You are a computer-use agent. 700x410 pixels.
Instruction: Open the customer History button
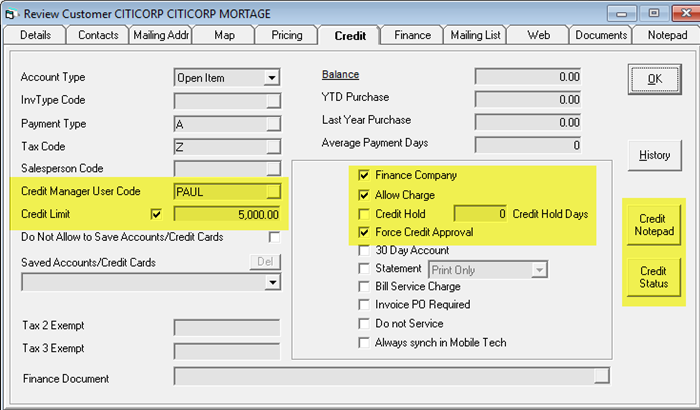(x=654, y=155)
